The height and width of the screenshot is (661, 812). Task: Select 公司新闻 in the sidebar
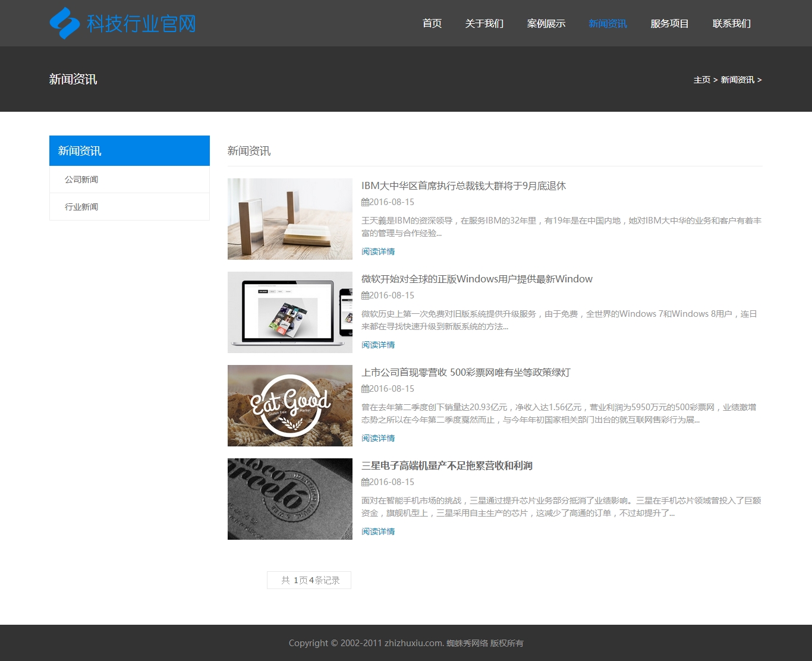coord(81,180)
